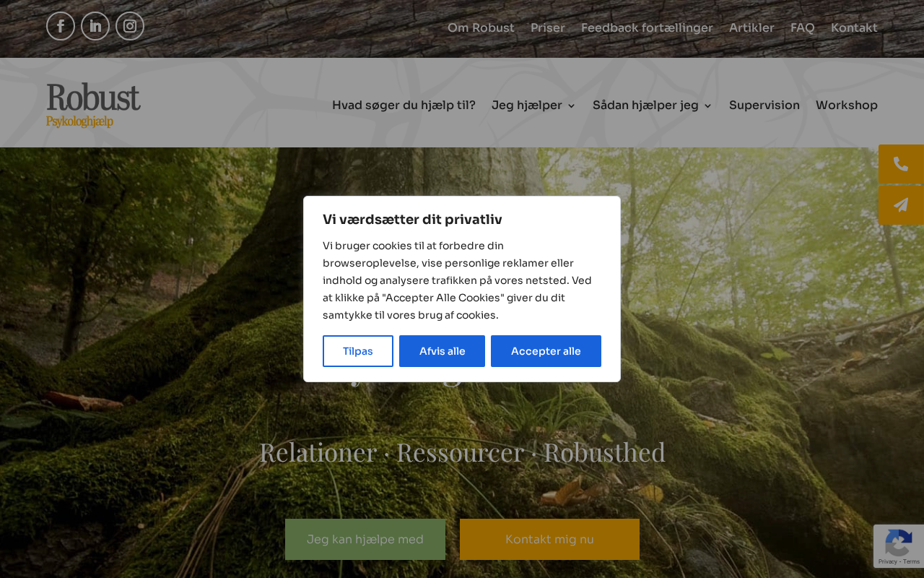
Task: Click the Tilpas cookie button
Action: click(x=358, y=351)
